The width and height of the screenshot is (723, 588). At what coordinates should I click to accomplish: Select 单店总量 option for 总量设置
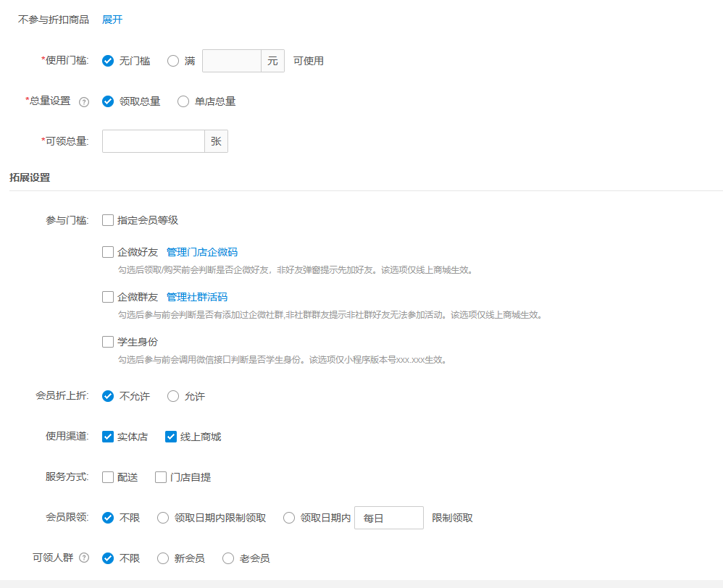pyautogui.click(x=183, y=101)
